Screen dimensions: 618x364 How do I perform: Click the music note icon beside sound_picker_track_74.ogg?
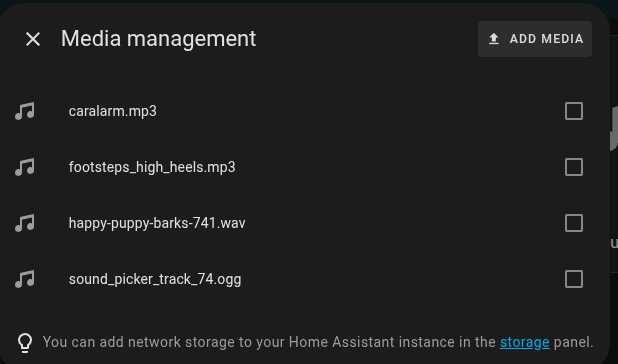(x=25, y=279)
